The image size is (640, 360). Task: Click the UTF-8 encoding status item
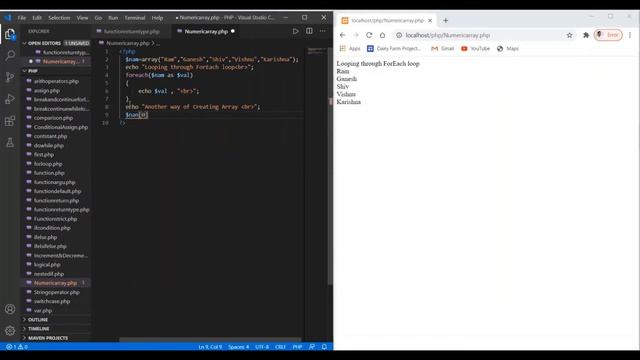coord(262,347)
